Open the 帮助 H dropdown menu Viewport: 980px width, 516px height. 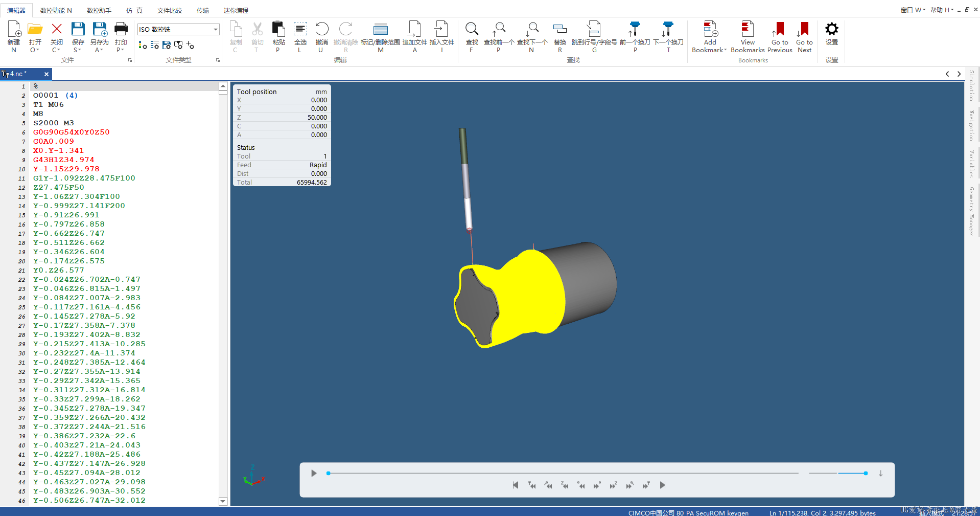942,10
